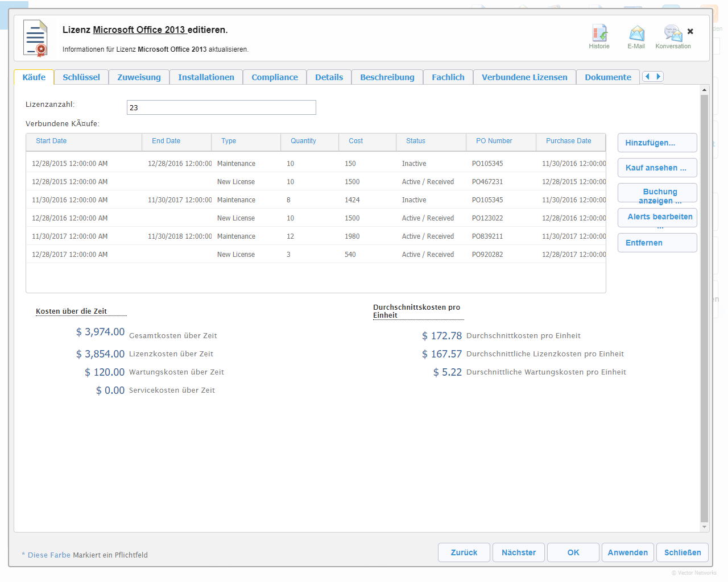Sort by Start Date column header
The height and width of the screenshot is (582, 728).
[84, 142]
